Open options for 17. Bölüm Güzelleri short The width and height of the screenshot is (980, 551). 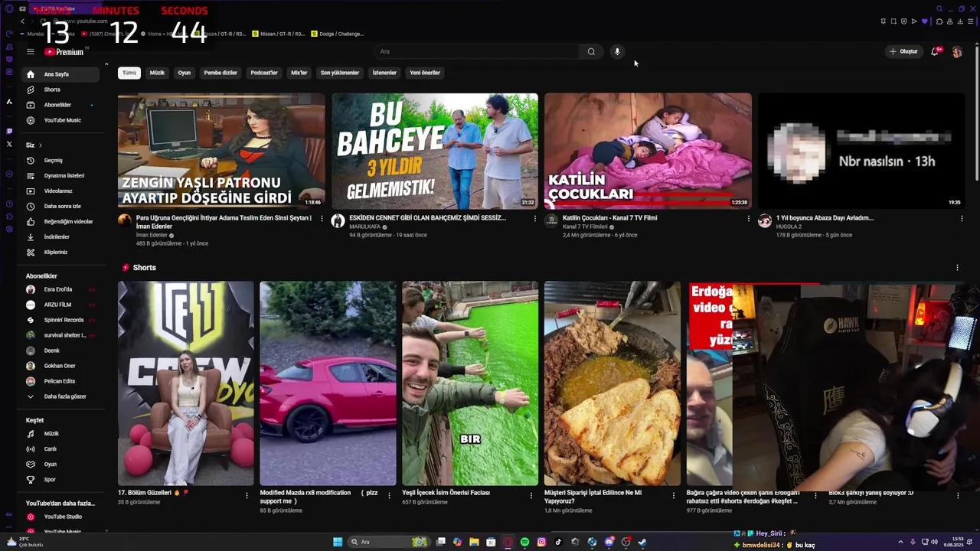point(247,496)
